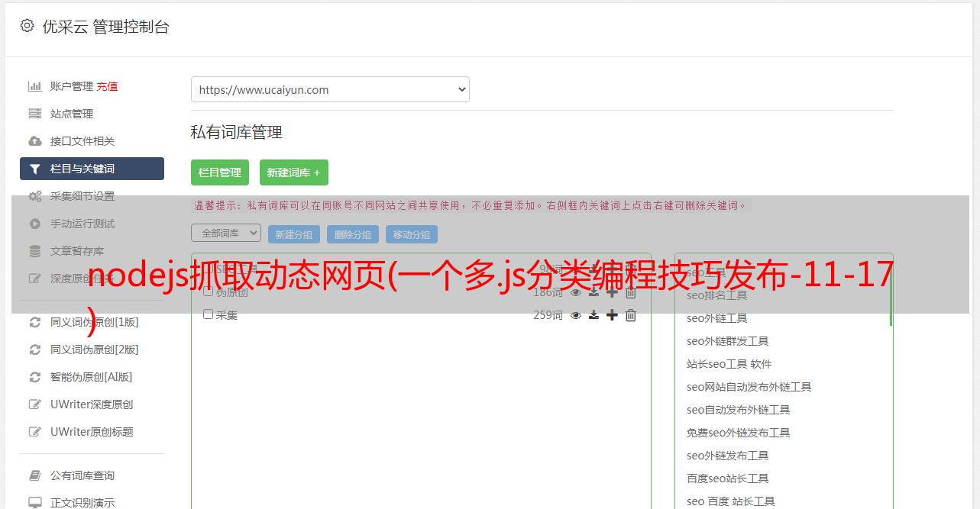Click the 259词 count in 采集 row
980x509 pixels.
pos(548,315)
